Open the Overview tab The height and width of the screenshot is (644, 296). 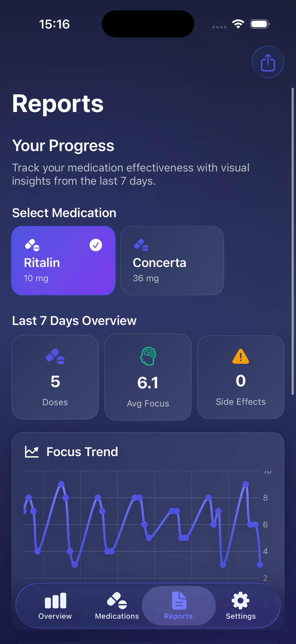point(55,606)
